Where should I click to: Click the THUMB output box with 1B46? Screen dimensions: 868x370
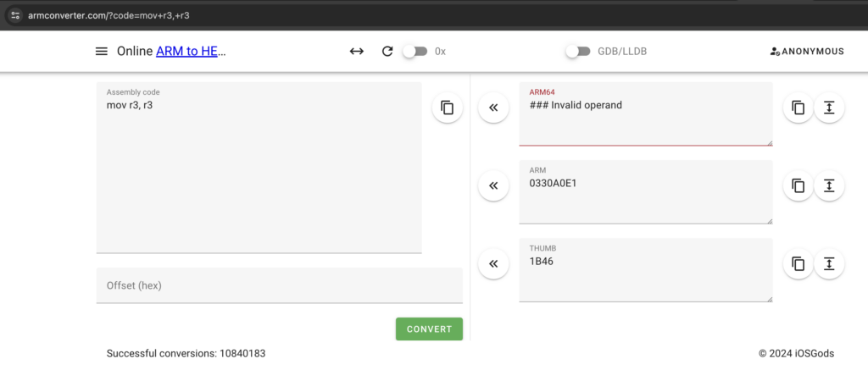tap(646, 270)
